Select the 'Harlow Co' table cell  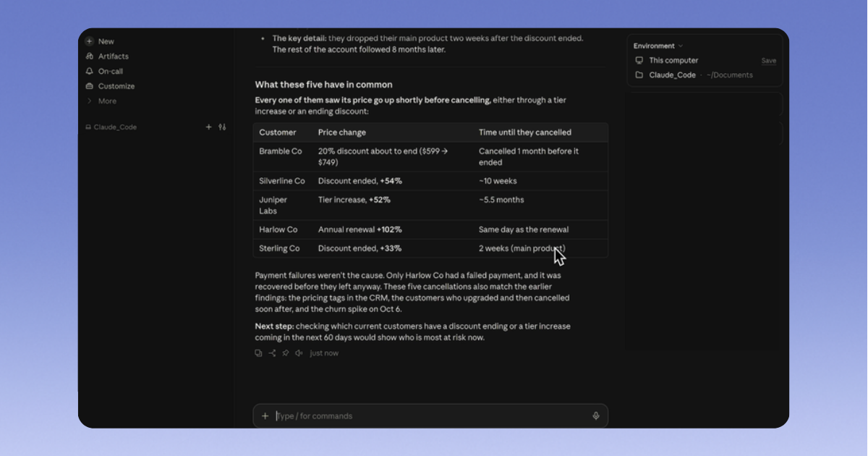(278, 229)
